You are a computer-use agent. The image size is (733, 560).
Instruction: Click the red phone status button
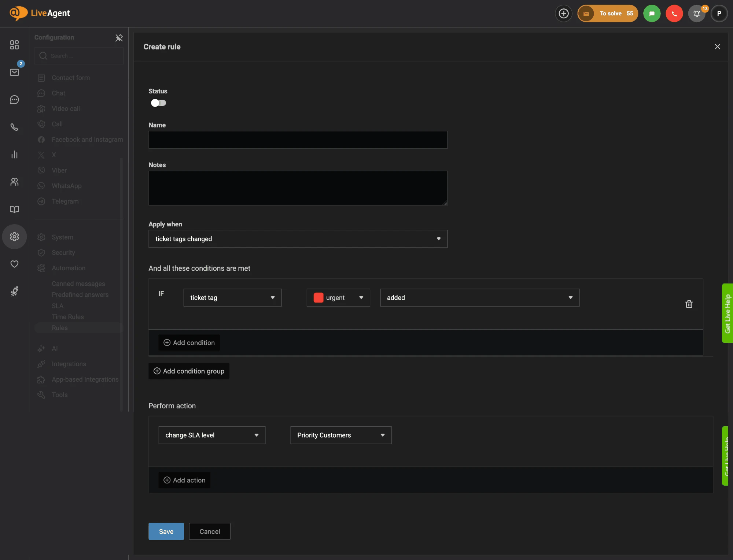tap(674, 14)
